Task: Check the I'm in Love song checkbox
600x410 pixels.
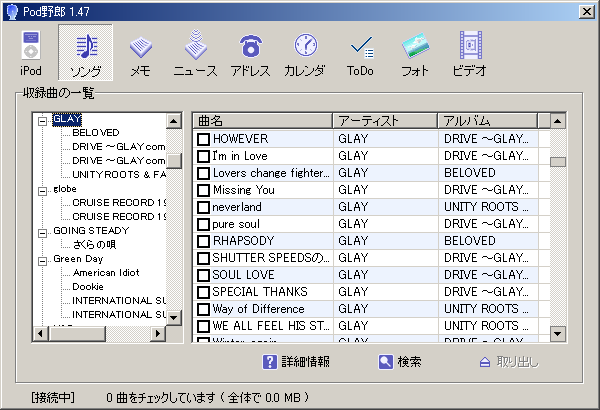Action: point(203,156)
